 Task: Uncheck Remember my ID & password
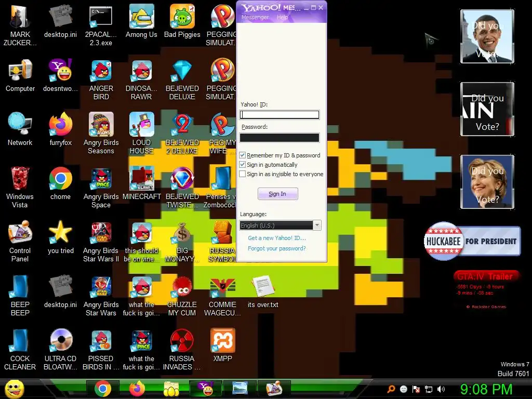242,155
